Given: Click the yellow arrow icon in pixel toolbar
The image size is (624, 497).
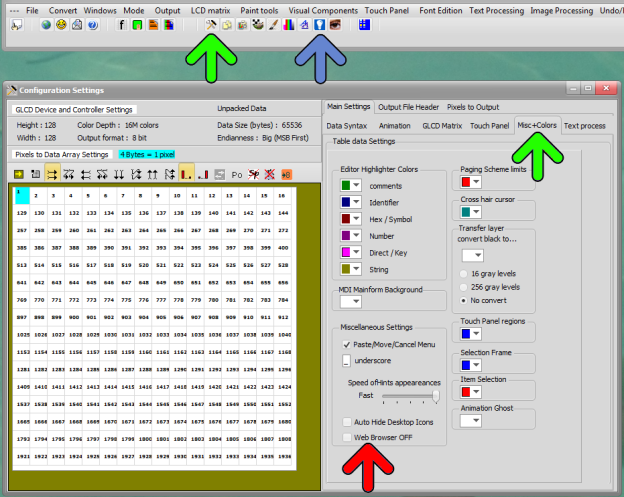Looking at the screenshot, I should click(19, 174).
